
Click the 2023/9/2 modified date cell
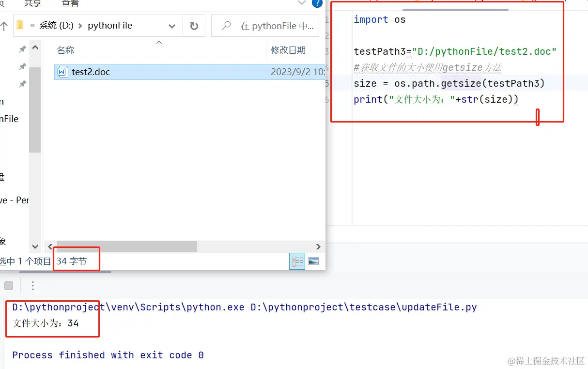pos(297,72)
